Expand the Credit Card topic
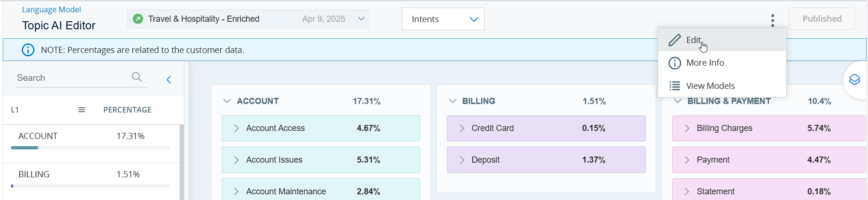 point(462,128)
